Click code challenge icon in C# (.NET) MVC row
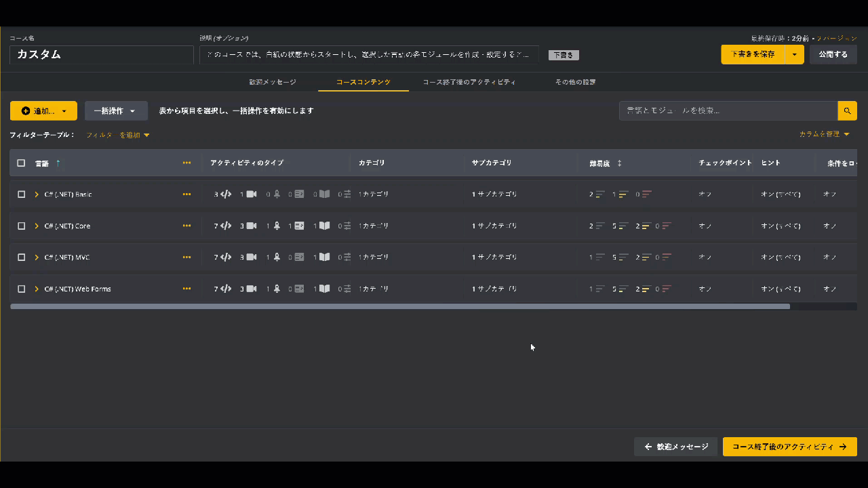The width and height of the screenshot is (868, 488). click(226, 258)
